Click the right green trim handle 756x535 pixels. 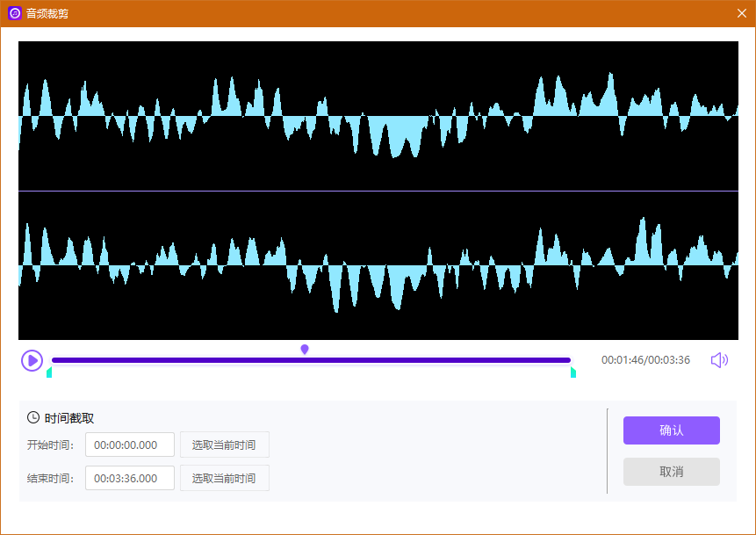click(572, 372)
